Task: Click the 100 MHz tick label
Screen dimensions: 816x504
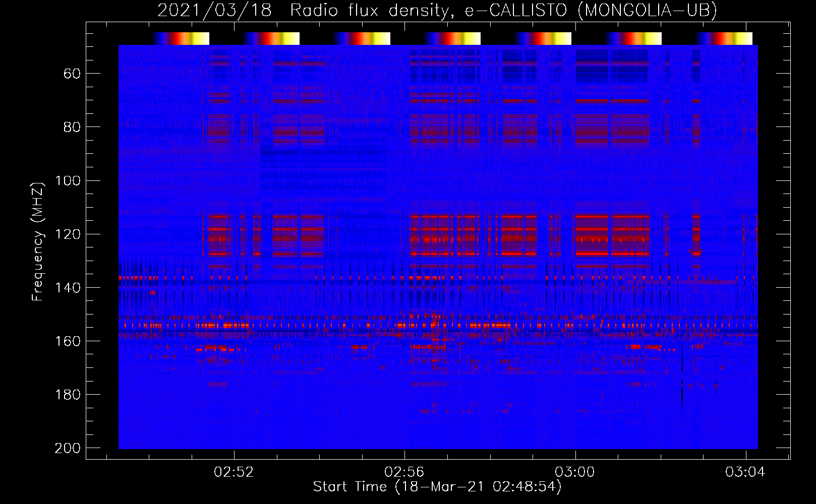Action: (68, 181)
